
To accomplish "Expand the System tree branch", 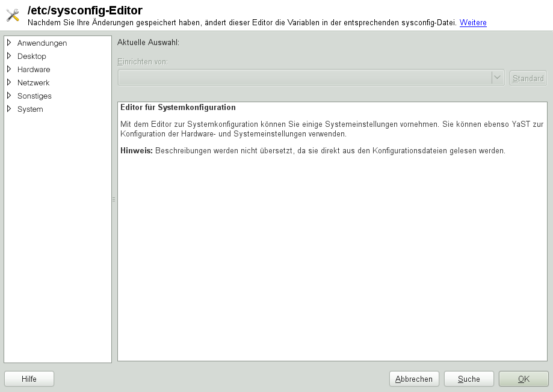I will click(x=8, y=109).
